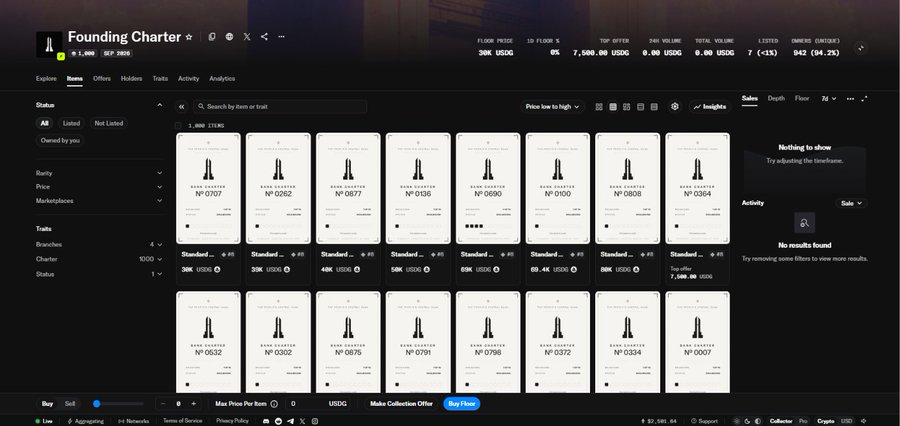
Task: Switch currency display to USD
Action: point(847,421)
